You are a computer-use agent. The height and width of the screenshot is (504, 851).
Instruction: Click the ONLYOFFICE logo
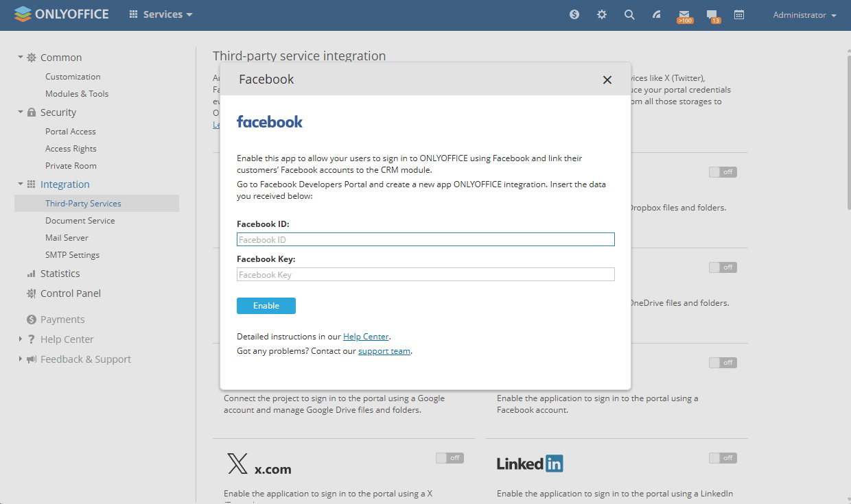pos(61,14)
